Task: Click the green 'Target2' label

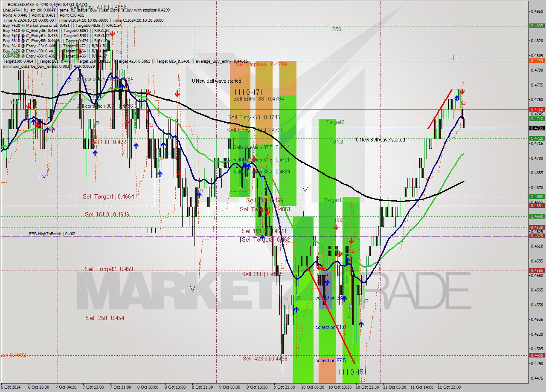Action: coord(335,122)
